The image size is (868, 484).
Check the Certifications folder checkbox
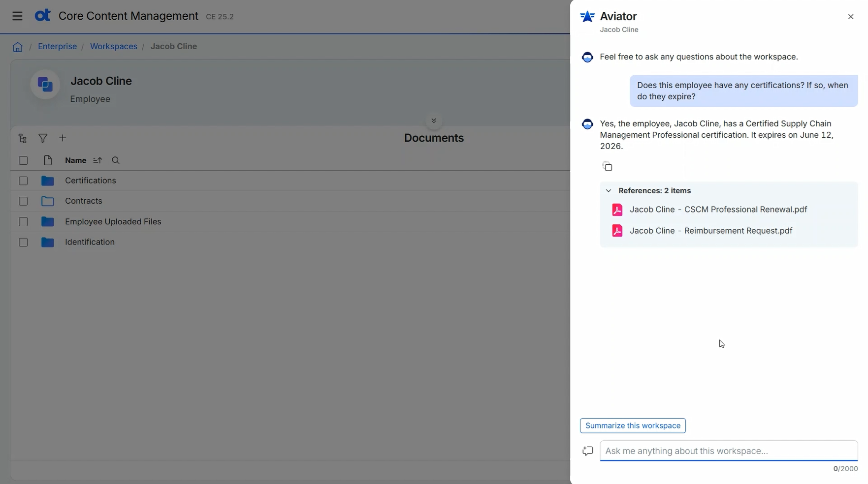coord(23,181)
